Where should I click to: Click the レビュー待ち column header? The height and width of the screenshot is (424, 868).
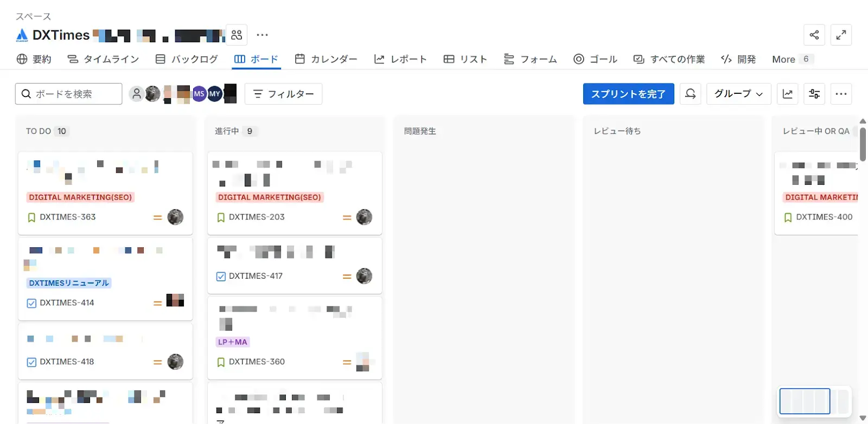[617, 131]
